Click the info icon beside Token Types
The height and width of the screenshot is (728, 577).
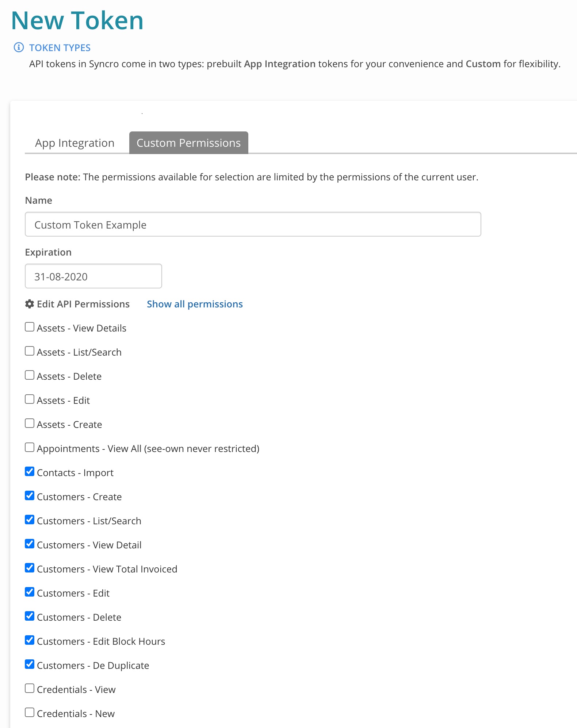point(19,47)
